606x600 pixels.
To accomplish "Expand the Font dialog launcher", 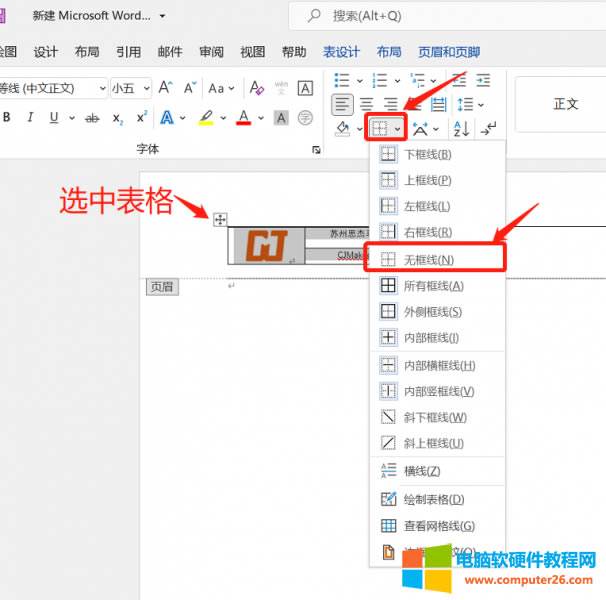I will coord(316,149).
